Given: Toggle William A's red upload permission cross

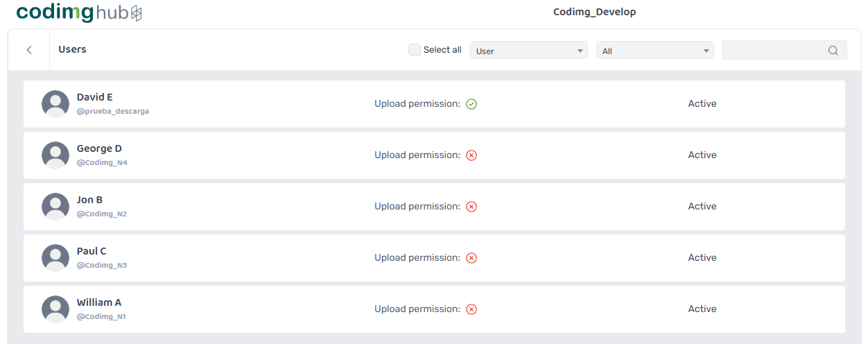Looking at the screenshot, I should click(471, 309).
